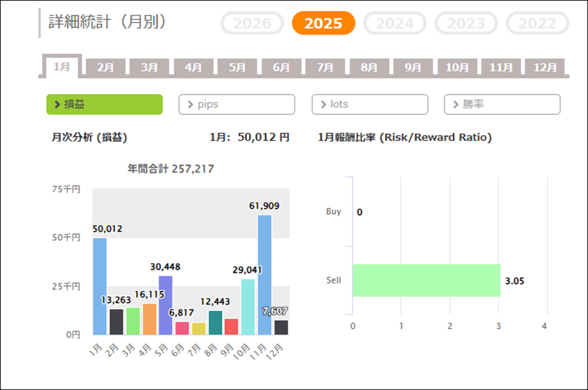Click the light green Sell ratio bar
Viewport: 588px width, 390px height.
click(x=426, y=280)
